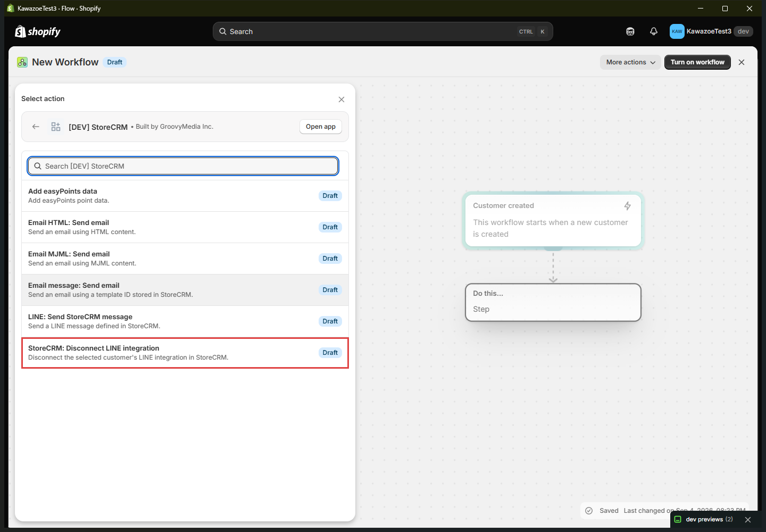Screen dimensions: 766x532
Task: Click the Shopify window title icon
Action: point(10,9)
